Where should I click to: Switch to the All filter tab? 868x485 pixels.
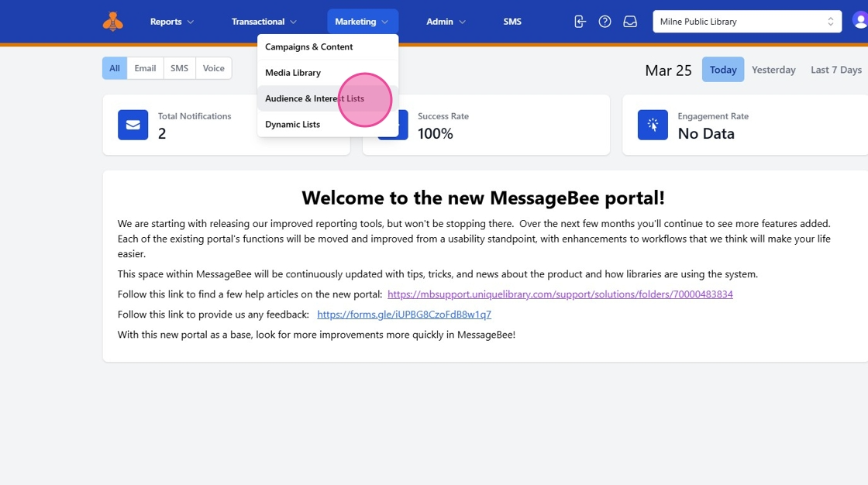(x=115, y=68)
